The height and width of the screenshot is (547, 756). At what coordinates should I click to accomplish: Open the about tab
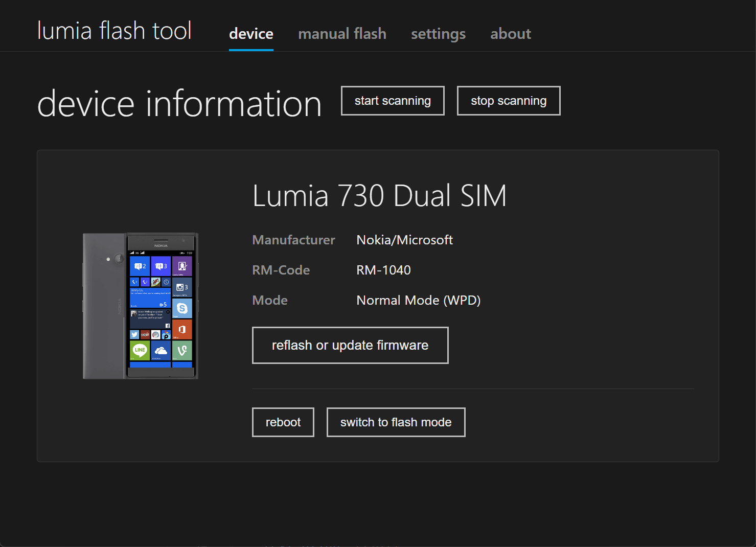pyautogui.click(x=510, y=34)
